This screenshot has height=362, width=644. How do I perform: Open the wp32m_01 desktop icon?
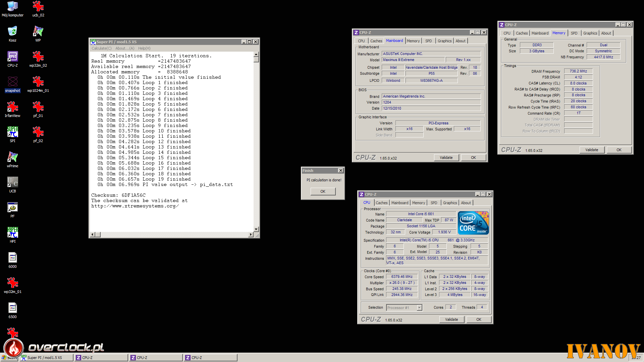click(x=12, y=285)
